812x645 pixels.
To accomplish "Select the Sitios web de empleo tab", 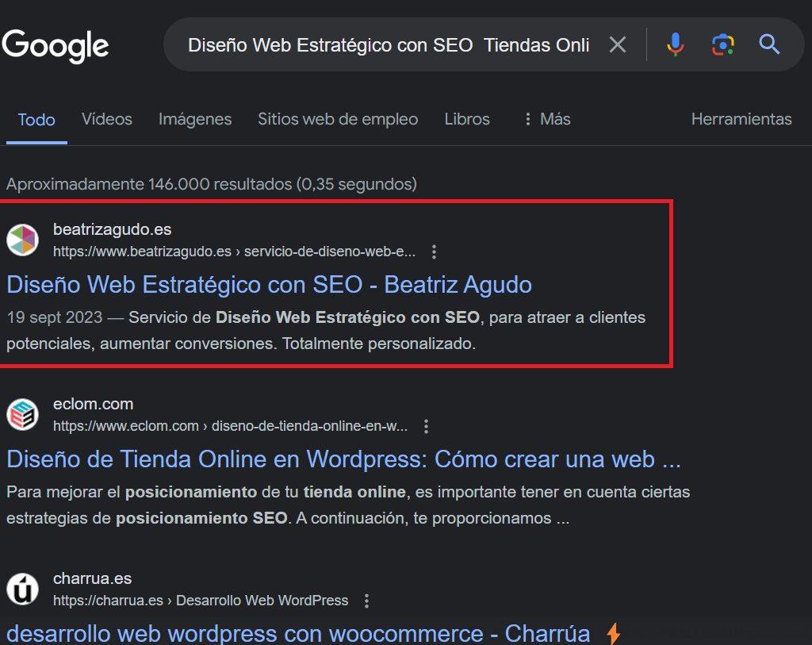I will tap(338, 119).
